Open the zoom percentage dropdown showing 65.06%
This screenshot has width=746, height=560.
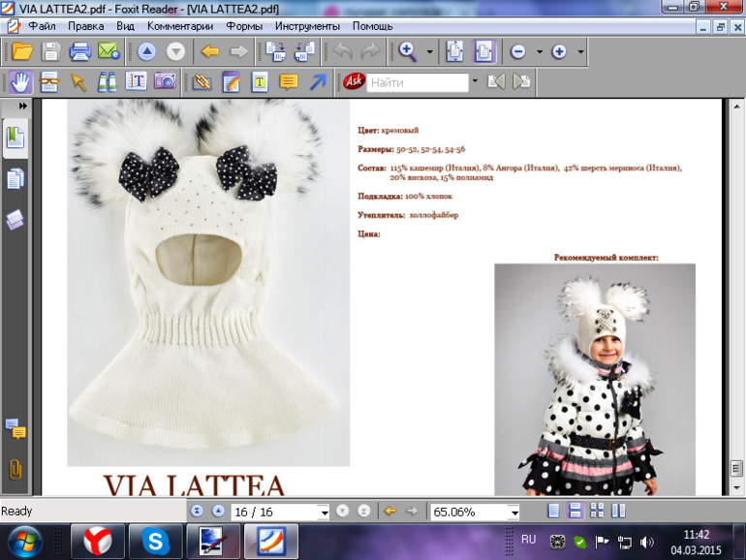coord(513,512)
